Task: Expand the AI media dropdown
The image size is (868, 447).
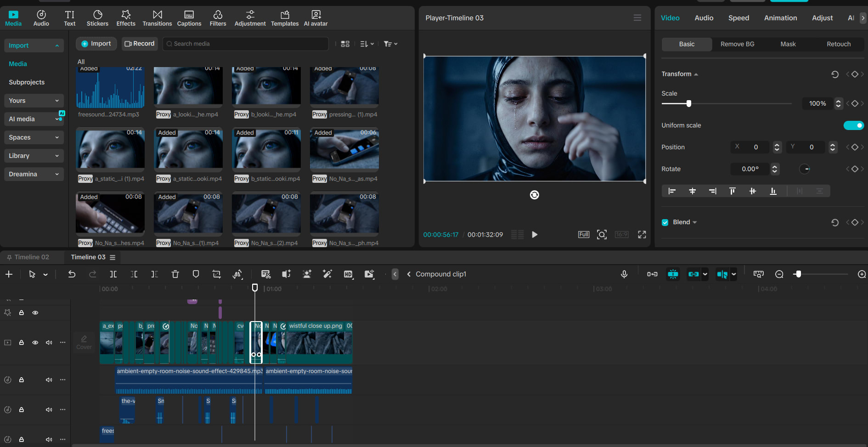Action: 34,119
